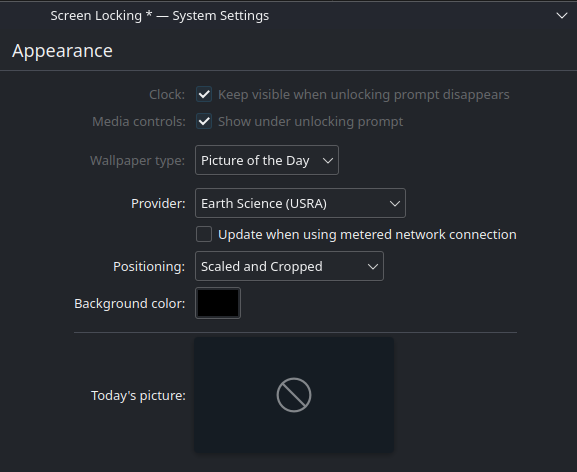577x472 pixels.
Task: Click the arrow on the Provider combo box
Action: 394,203
